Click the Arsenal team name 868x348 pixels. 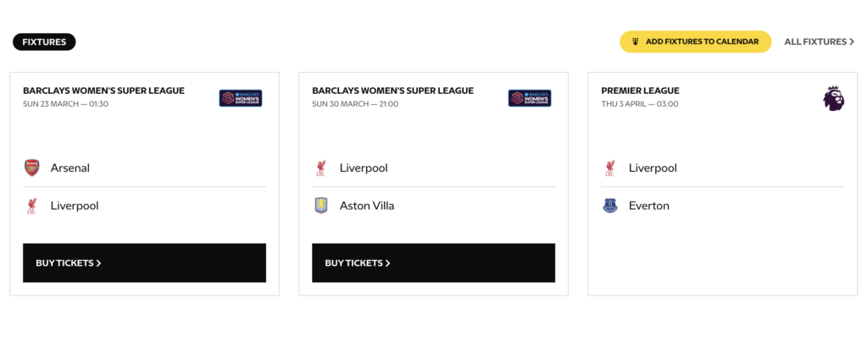pyautogui.click(x=70, y=168)
